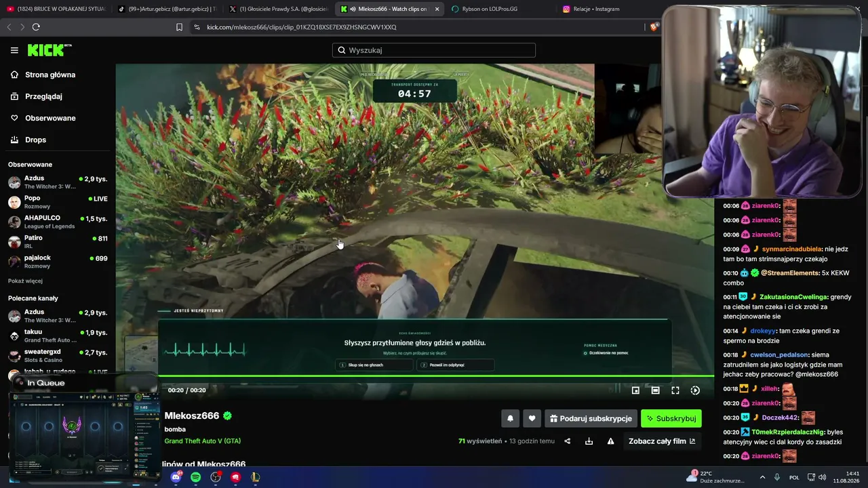Open followed channel AHAPULCO
Viewport: 868px width, 488px height.
click(x=58, y=222)
